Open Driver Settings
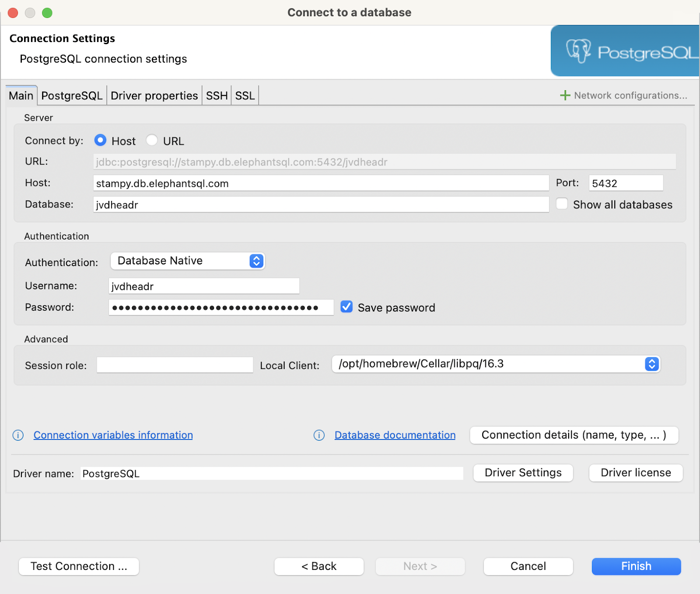 tap(523, 473)
